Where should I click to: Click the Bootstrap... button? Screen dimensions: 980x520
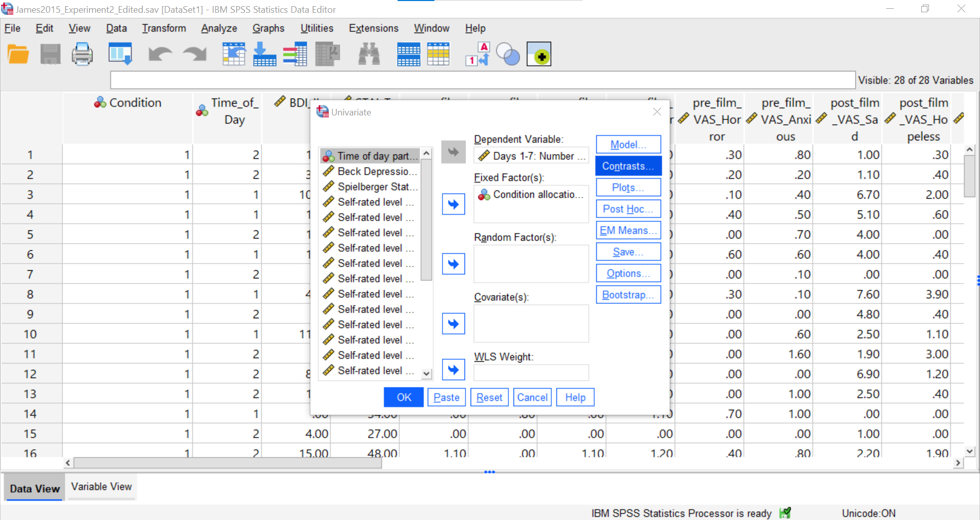(628, 295)
